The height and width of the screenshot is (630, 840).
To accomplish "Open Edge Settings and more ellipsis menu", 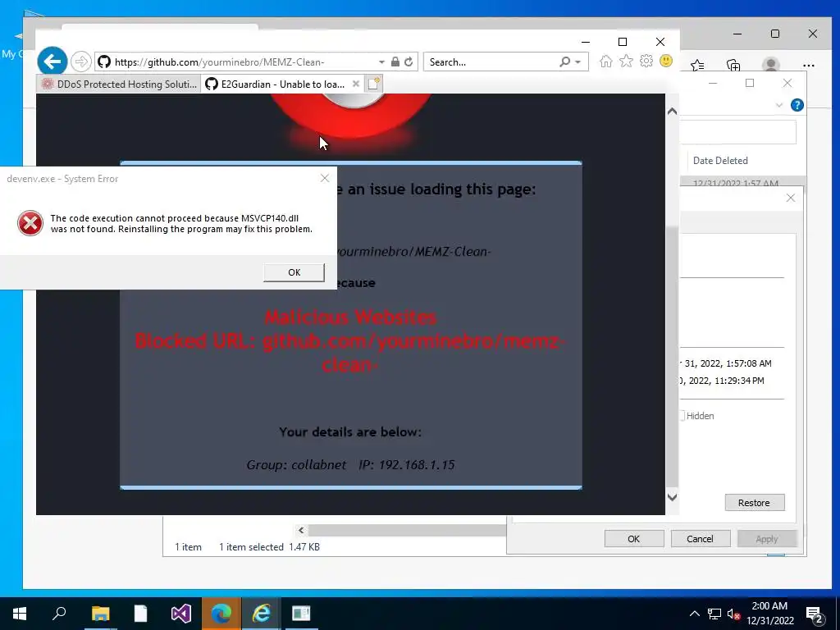I will coord(809,66).
